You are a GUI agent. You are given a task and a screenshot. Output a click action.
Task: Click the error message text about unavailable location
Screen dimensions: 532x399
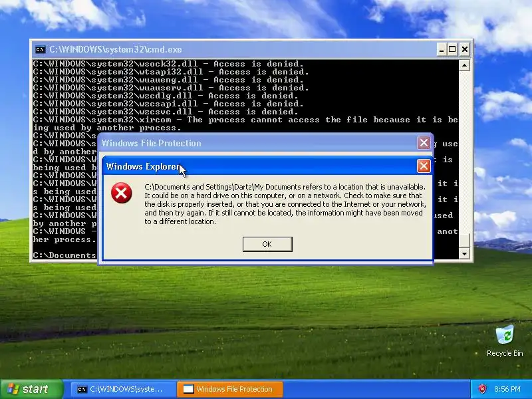[285, 204]
